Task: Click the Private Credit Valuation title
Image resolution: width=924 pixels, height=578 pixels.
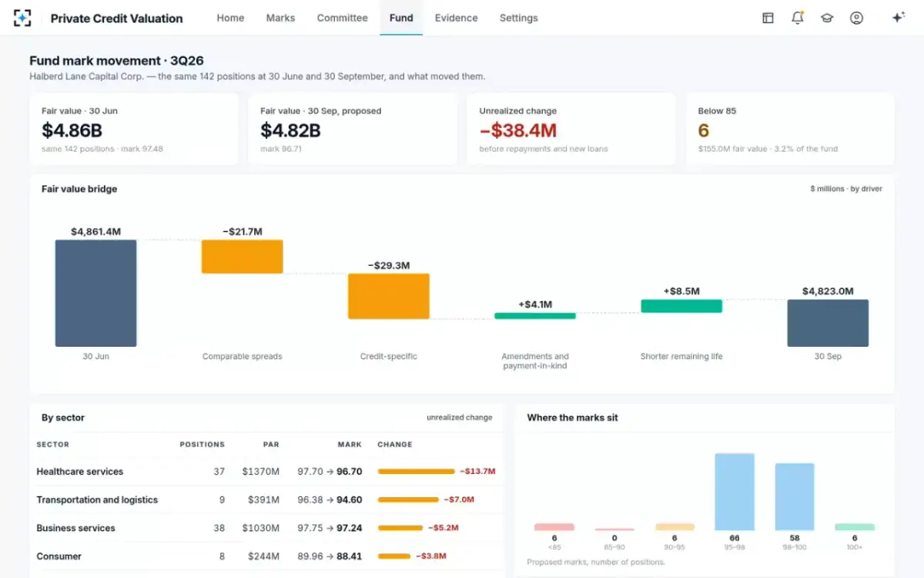Action: point(116,18)
